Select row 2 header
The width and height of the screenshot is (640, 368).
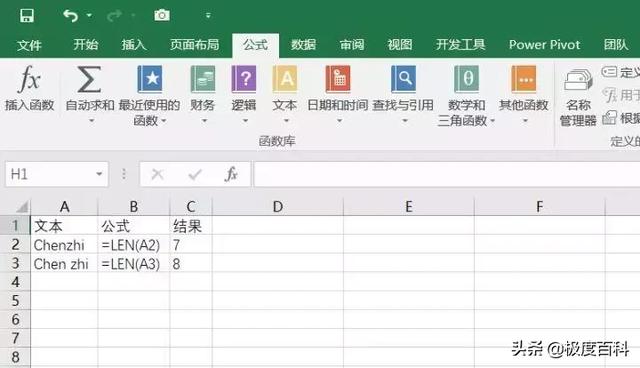pos(15,244)
